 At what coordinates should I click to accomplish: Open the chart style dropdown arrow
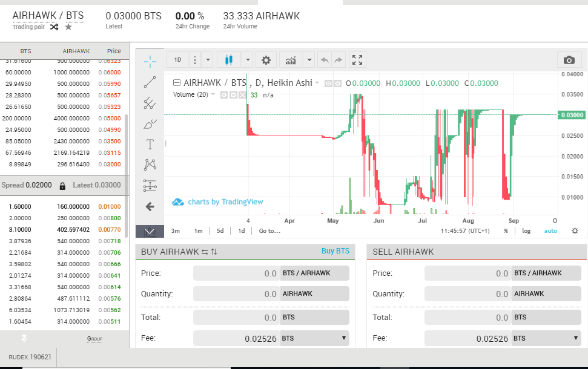click(248, 60)
